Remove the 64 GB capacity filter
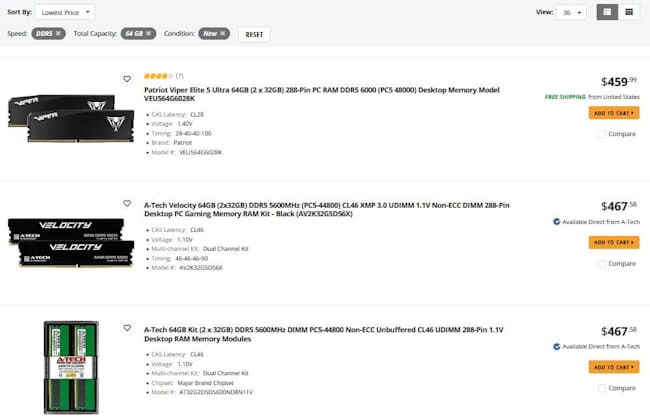 click(148, 33)
